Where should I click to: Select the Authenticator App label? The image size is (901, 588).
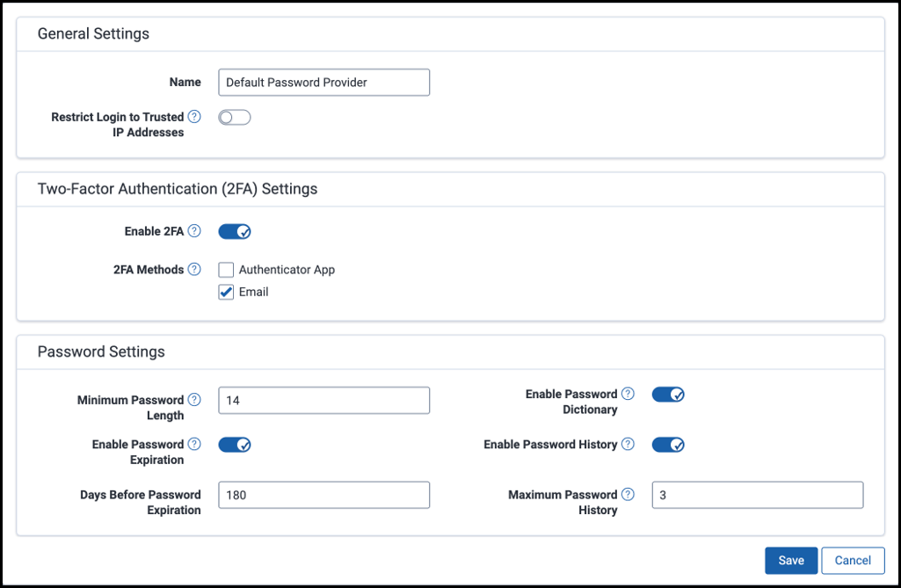[x=287, y=270]
